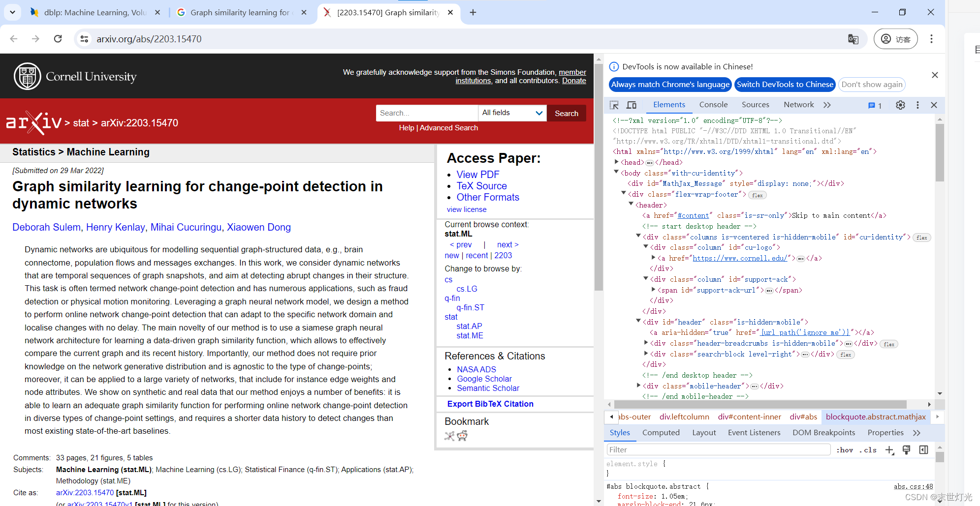Click Switch DevTools to Chinese button
The height and width of the screenshot is (506, 980).
click(x=785, y=85)
